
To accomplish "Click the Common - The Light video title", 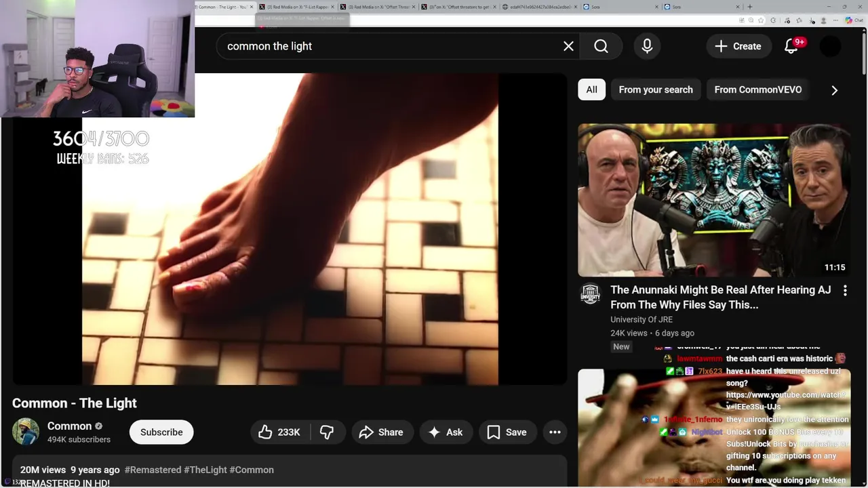I will (75, 403).
